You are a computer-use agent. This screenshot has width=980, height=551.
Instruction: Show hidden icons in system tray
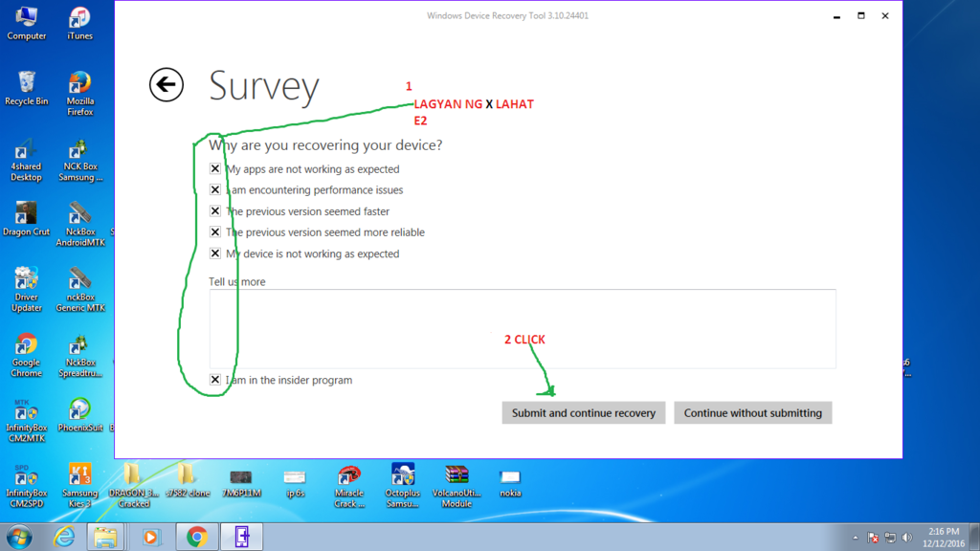(x=856, y=538)
